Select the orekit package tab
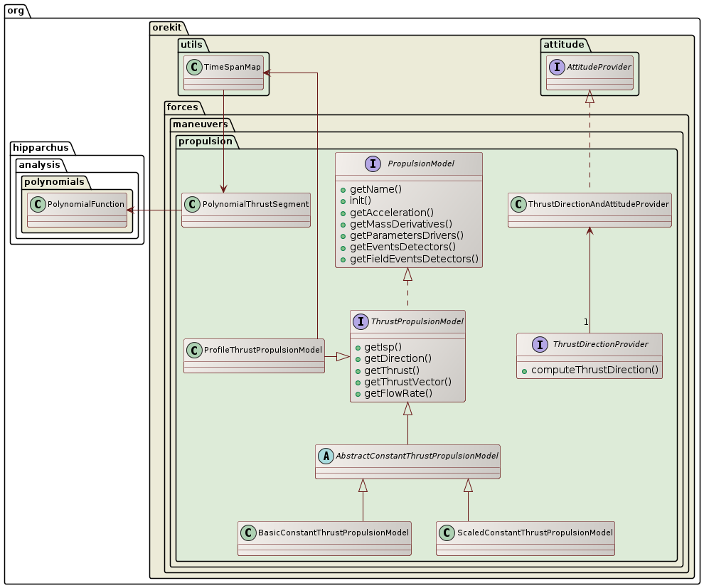The width and height of the screenshot is (704, 588). [169, 26]
